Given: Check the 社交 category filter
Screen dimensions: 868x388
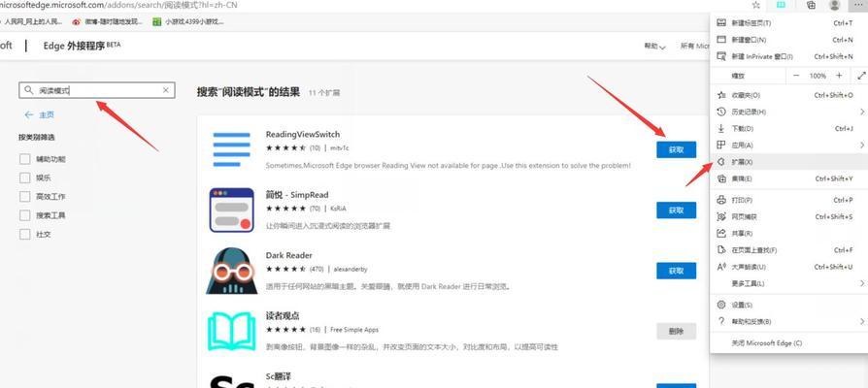Looking at the screenshot, I should [25, 235].
